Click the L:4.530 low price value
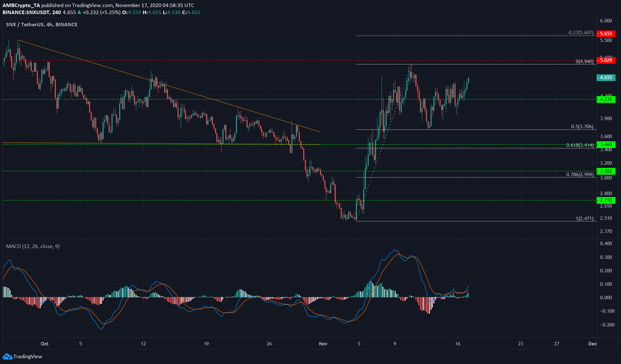This screenshot has height=364, width=621. pos(172,12)
